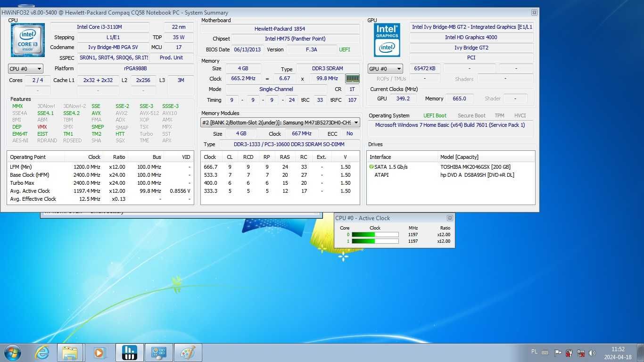Viewport: 644px width, 362px height.
Task: Click the 0.8556 V VID value
Action: (x=181, y=191)
